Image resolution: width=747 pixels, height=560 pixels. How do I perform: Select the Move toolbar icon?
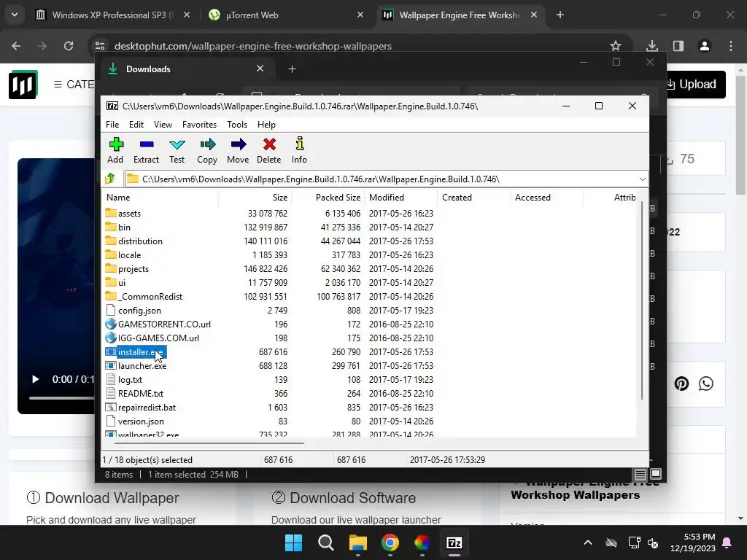click(x=238, y=150)
